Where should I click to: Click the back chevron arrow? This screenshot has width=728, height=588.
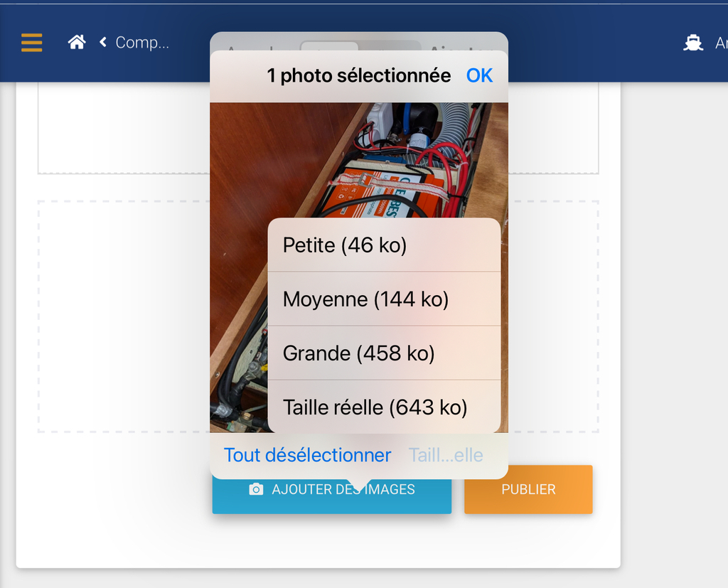tap(103, 43)
